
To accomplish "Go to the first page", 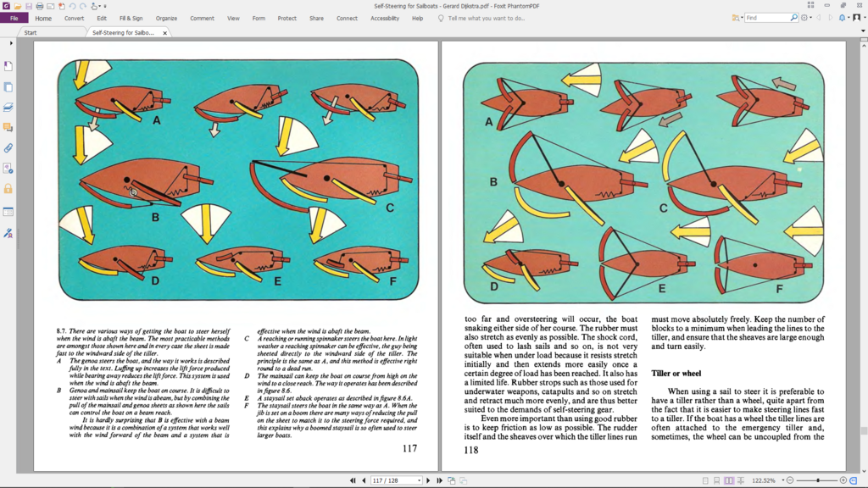I will pyautogui.click(x=353, y=480).
